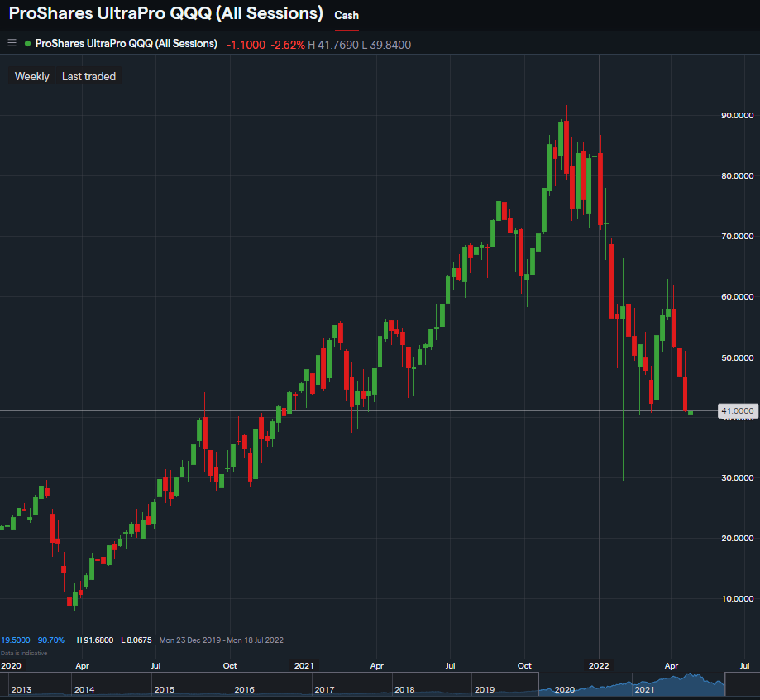Open the Last traded price type dropdown

coord(88,76)
